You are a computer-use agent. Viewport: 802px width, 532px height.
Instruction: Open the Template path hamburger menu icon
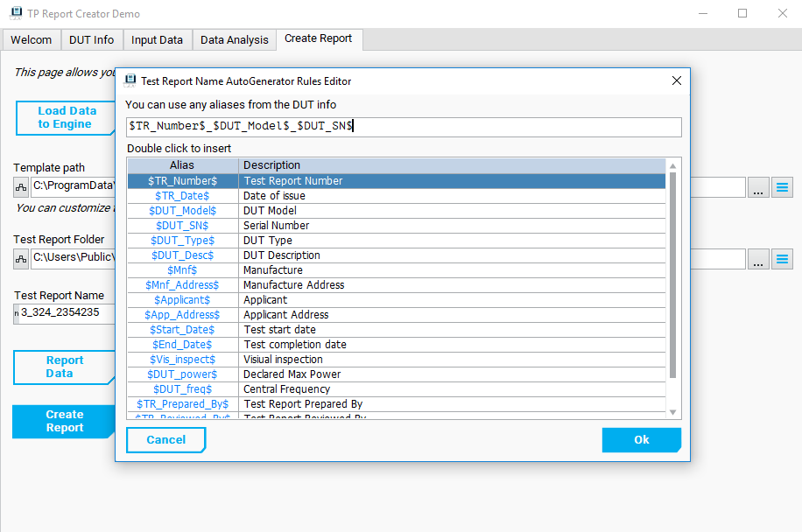pyautogui.click(x=782, y=187)
